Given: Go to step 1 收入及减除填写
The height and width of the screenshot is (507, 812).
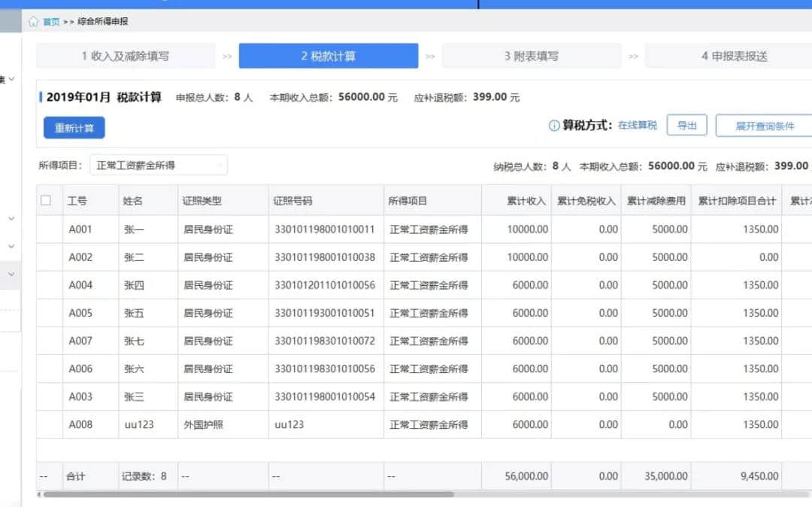Looking at the screenshot, I should 126,56.
